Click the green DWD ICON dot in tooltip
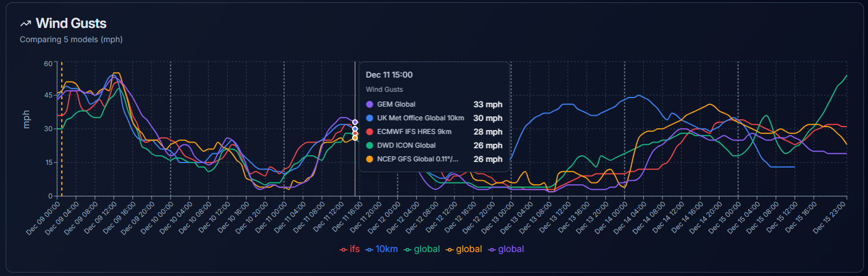This screenshot has width=868, height=276. [369, 145]
